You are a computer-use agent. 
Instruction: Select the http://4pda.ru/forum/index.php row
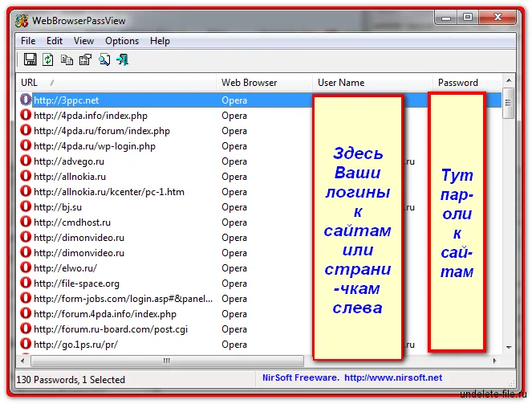(258, 131)
